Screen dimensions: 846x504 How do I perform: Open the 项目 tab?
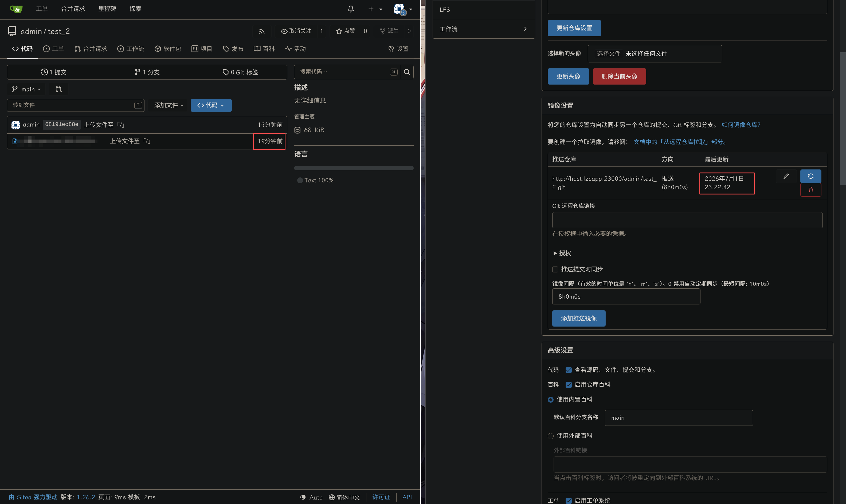pyautogui.click(x=202, y=49)
